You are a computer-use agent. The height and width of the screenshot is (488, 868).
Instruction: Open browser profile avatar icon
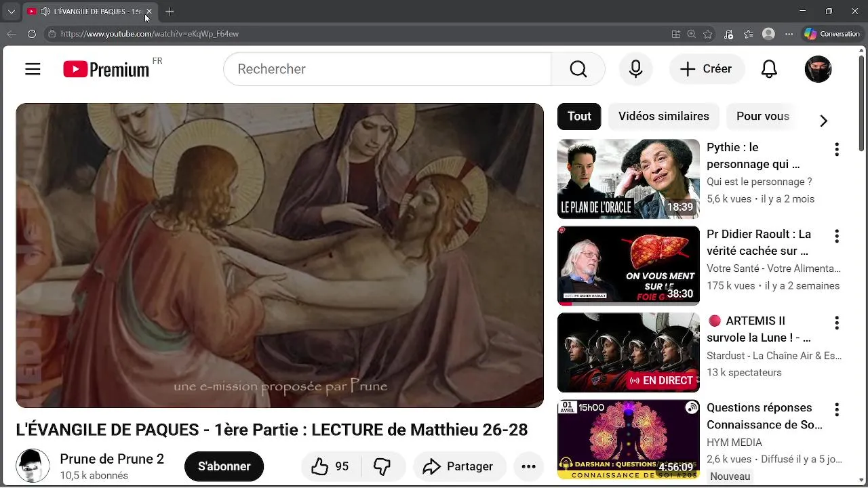click(768, 34)
